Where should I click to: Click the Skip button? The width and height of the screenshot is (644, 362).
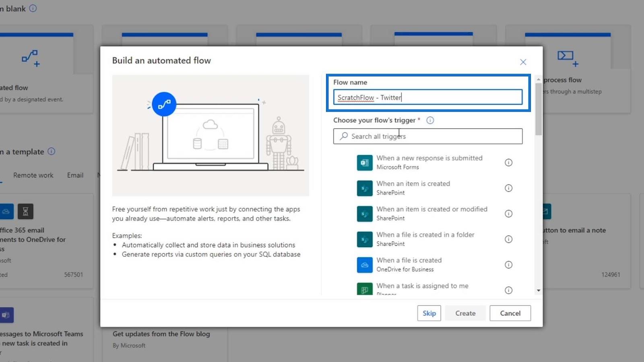(x=429, y=313)
